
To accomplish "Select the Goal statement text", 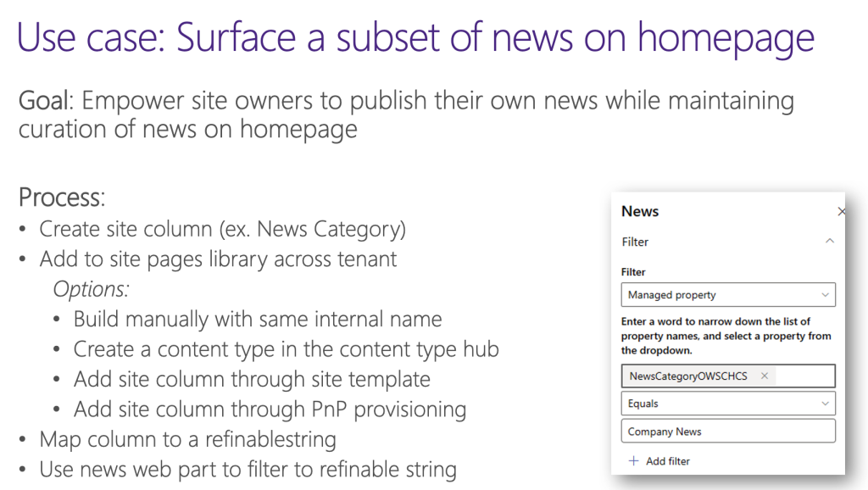I will pyautogui.click(x=406, y=114).
